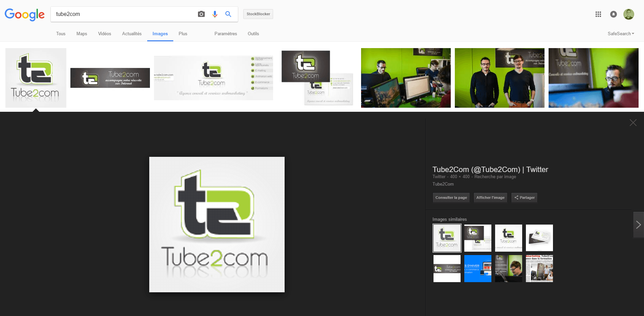Open photo of men working at computers

406,78
